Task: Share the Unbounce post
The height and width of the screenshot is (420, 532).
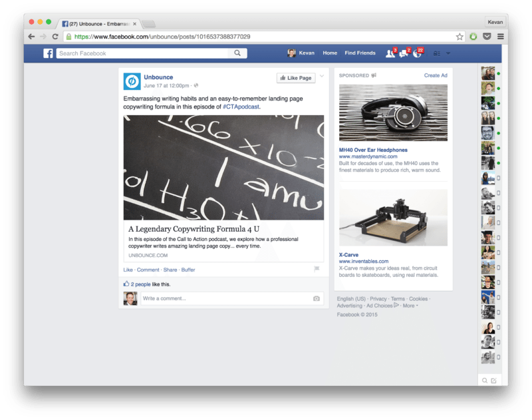Action: point(170,270)
